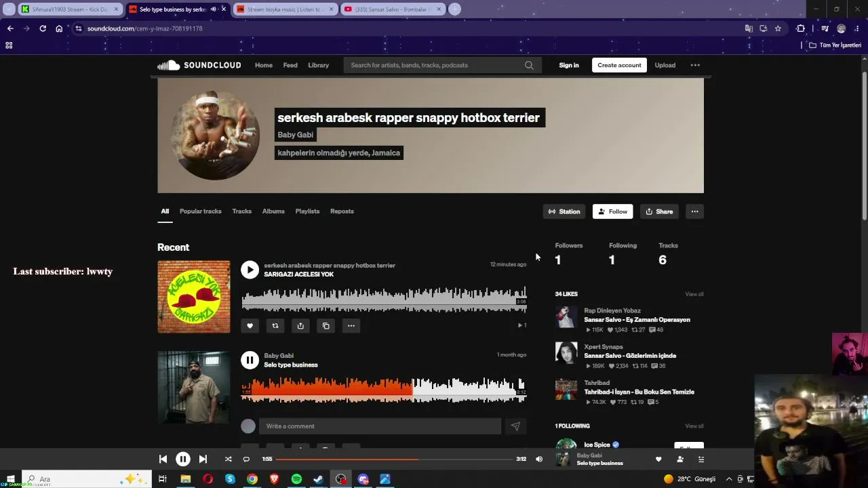Toggle repeat in the player bar
868x488 pixels.
(246, 460)
